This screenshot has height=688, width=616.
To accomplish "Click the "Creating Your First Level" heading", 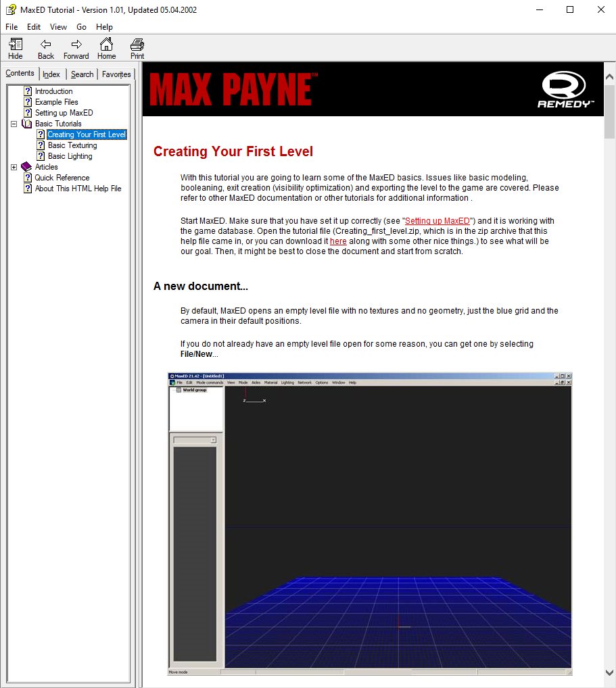I will point(233,151).
